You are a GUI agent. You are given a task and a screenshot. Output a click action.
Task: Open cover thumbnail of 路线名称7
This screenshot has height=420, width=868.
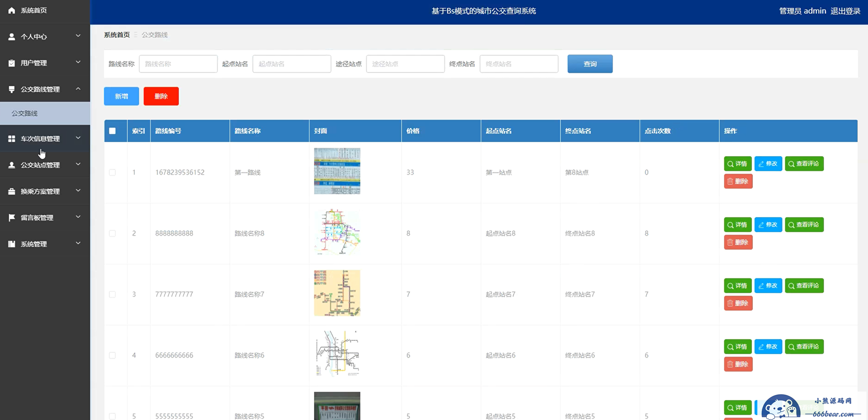click(x=337, y=293)
